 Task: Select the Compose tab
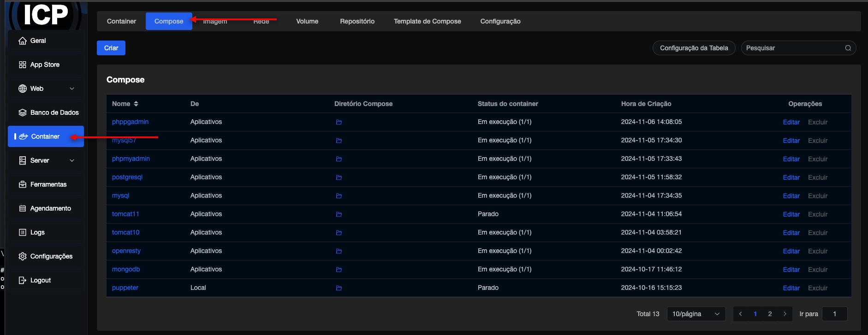169,21
